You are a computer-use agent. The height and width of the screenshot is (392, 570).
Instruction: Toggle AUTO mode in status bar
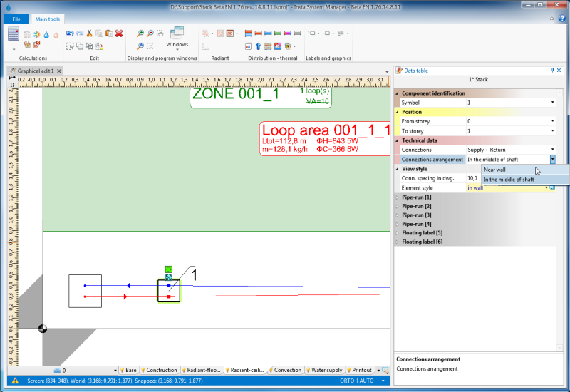coord(366,381)
